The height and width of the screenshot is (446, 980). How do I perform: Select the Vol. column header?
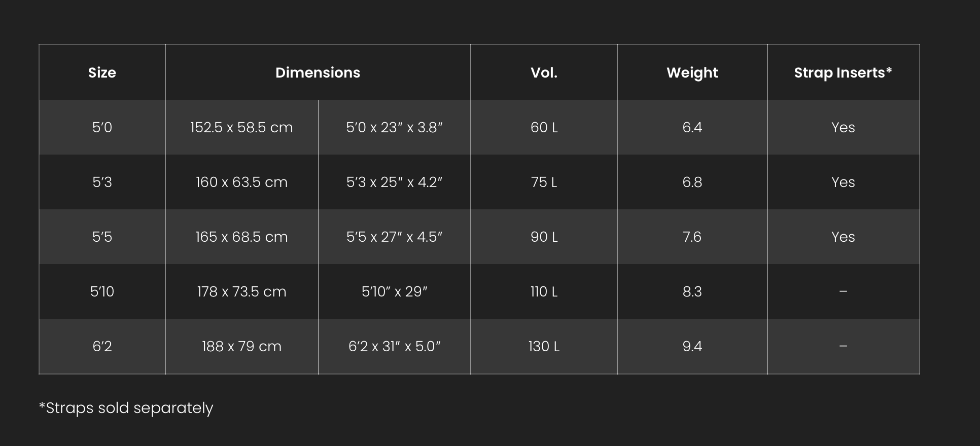point(544,72)
